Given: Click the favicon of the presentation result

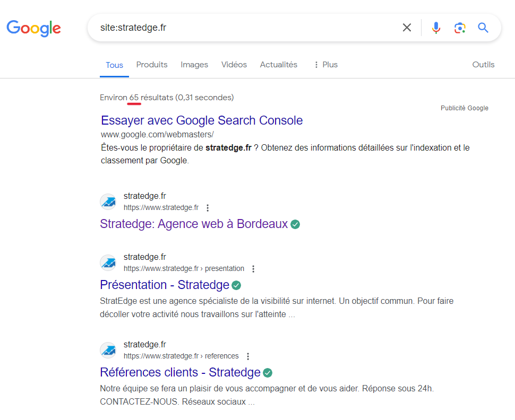Looking at the screenshot, I should pos(108,263).
